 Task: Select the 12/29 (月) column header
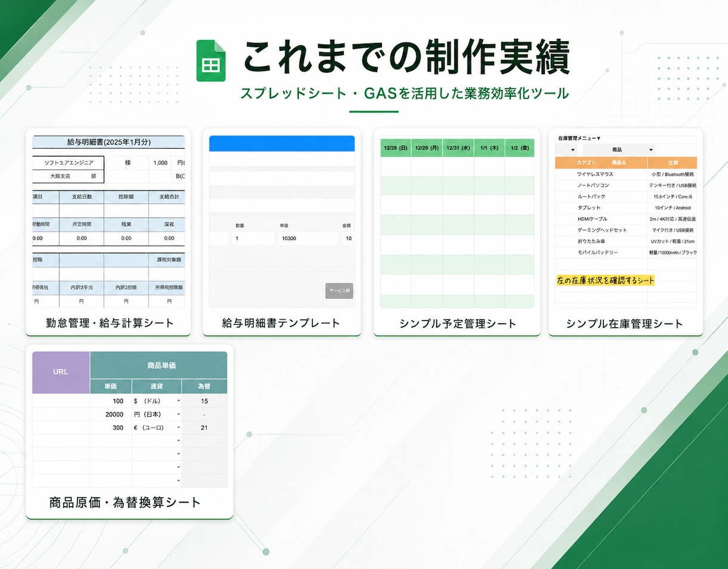pos(427,148)
